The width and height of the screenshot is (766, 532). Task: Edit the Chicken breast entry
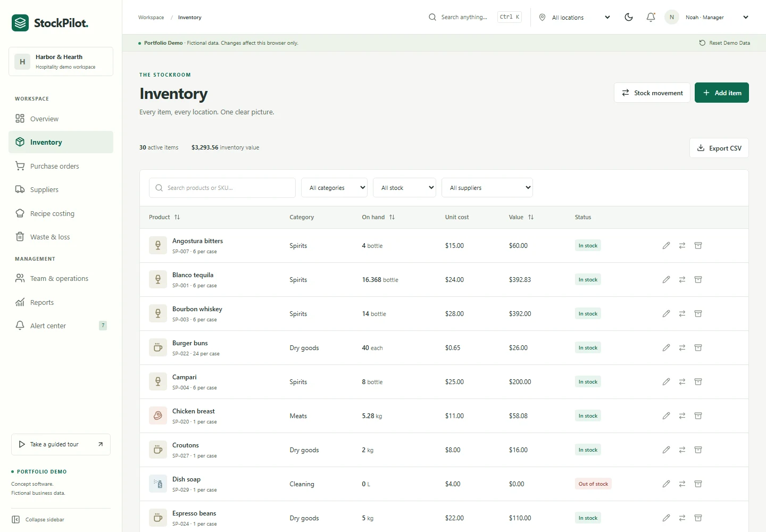click(666, 416)
